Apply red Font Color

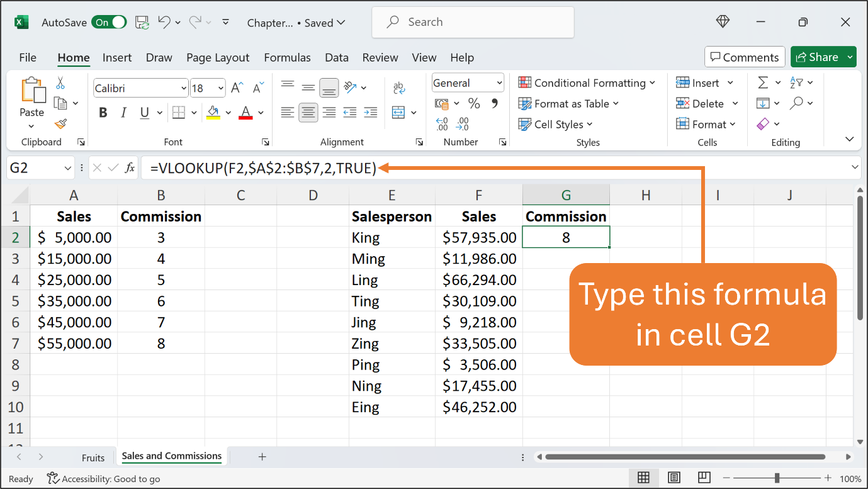246,113
